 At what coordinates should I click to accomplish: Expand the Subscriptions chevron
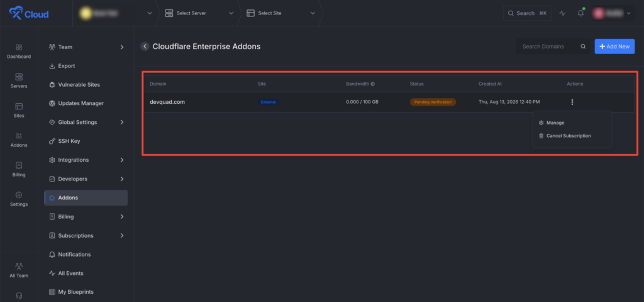click(x=122, y=235)
